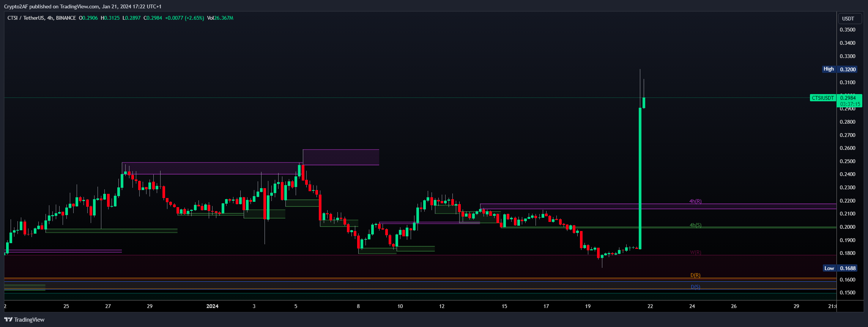Select the D(S) daily support label

click(695, 287)
